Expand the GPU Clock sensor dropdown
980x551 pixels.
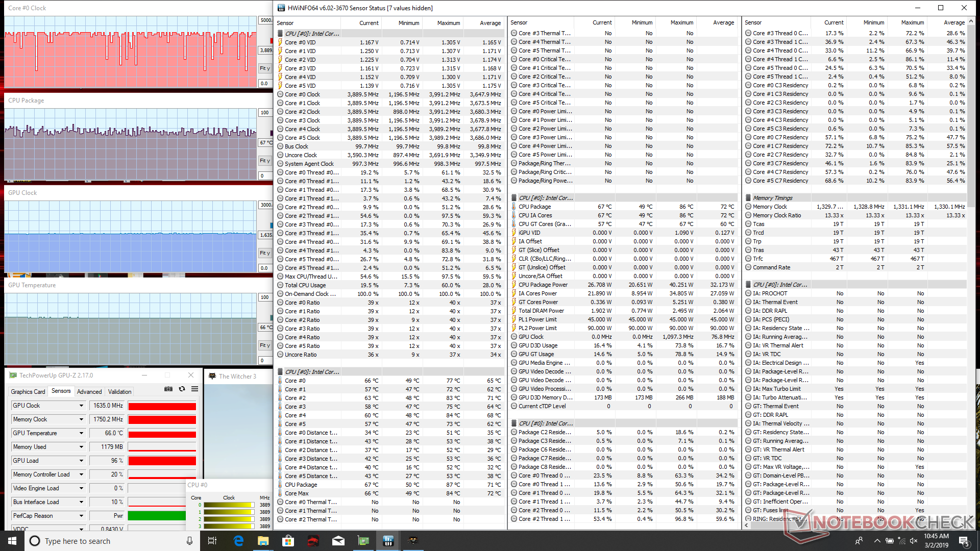81,406
